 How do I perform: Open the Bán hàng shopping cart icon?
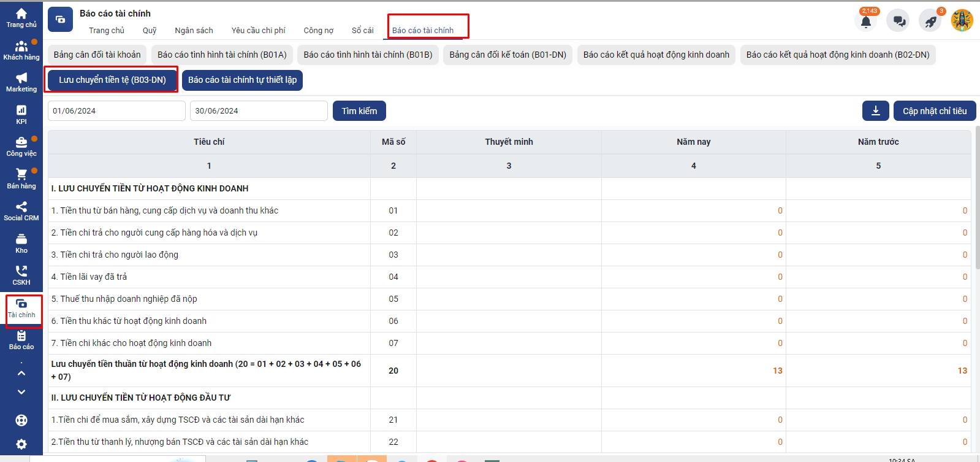point(21,178)
